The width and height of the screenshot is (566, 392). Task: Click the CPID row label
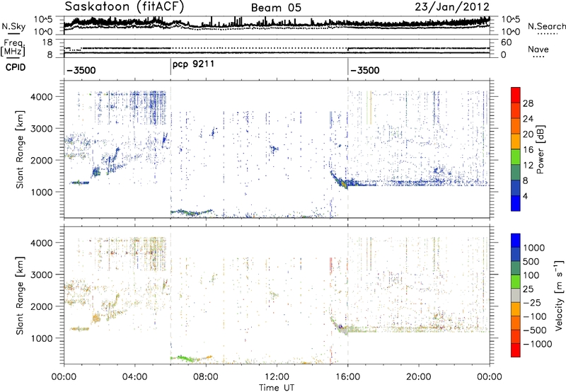(x=16, y=67)
